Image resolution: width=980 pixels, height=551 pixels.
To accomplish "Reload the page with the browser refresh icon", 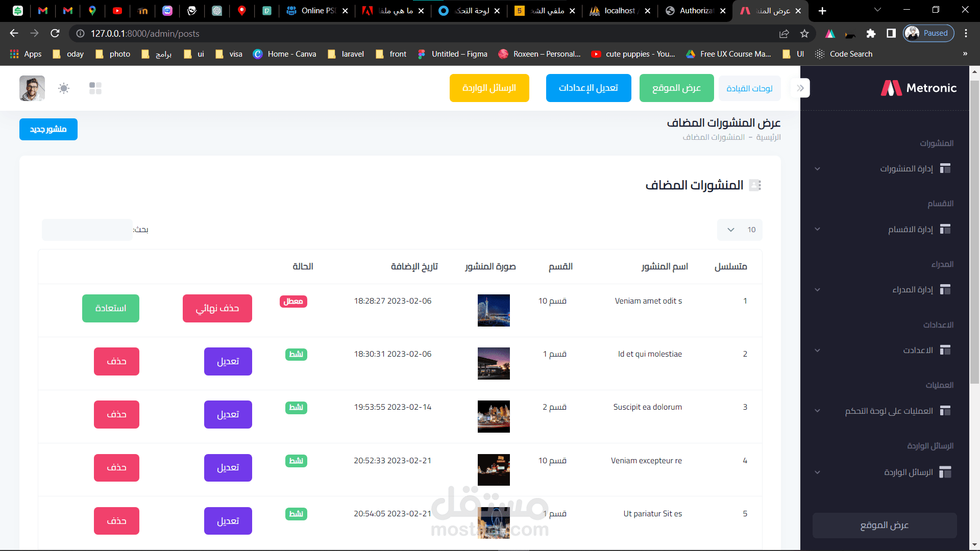I will pos(55,33).
